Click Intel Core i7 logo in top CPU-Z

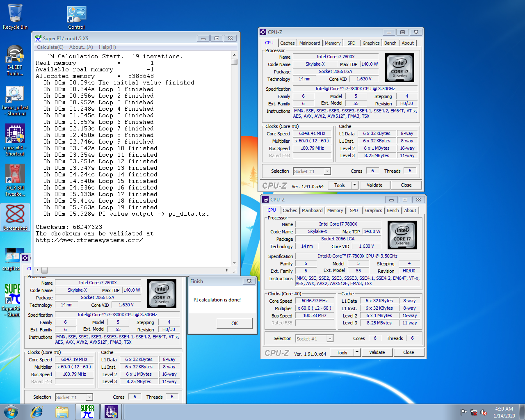pos(399,68)
